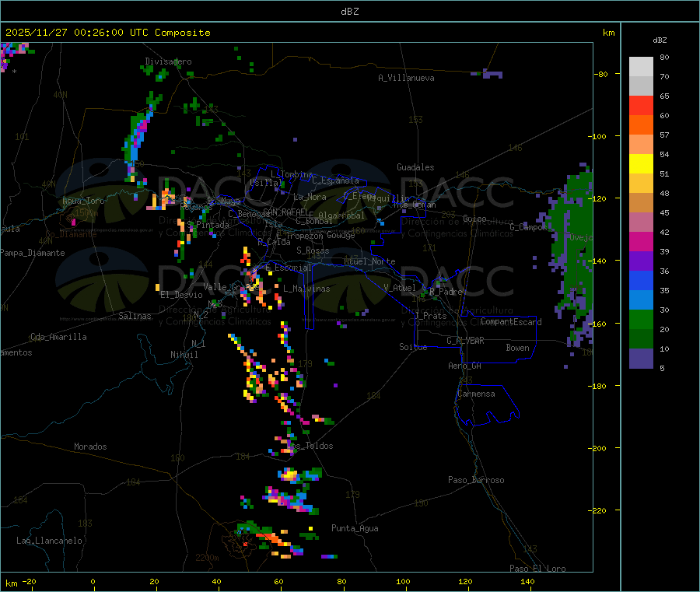Click the 0 km horizontal axis tick
This screenshot has height=592, width=700.
pos(93,581)
